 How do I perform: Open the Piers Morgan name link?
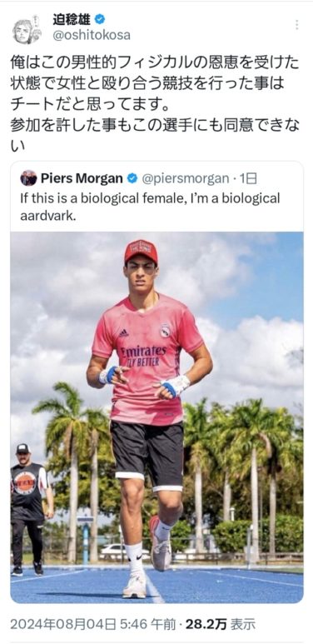[82, 178]
